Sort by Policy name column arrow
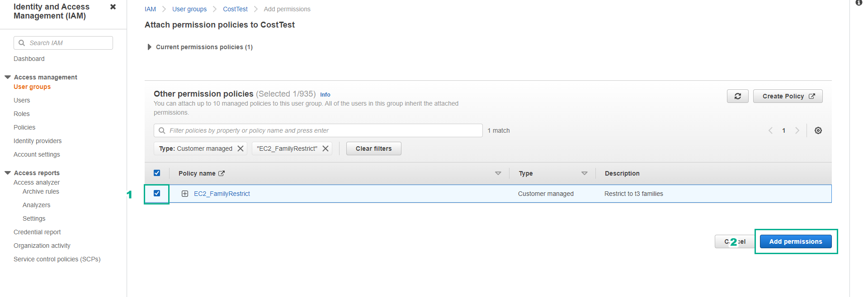The width and height of the screenshot is (868, 297). point(498,173)
